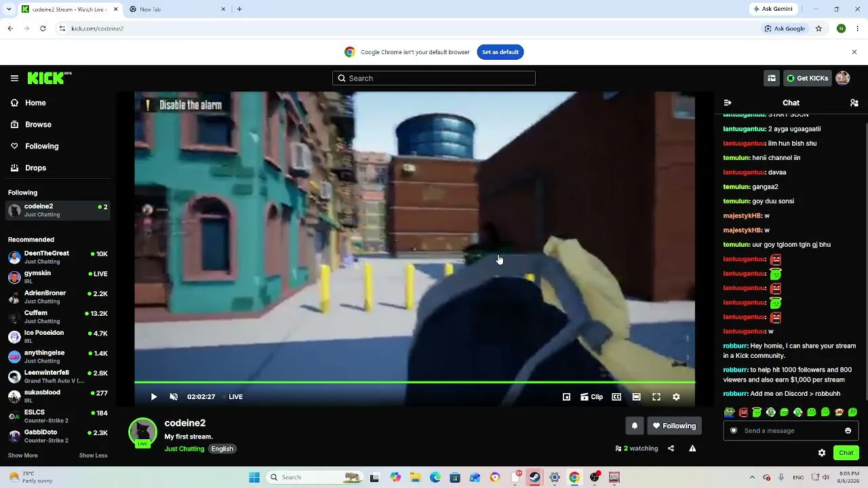Open File Explorer from the taskbar
Screen dimensions: 868x488
415,478
